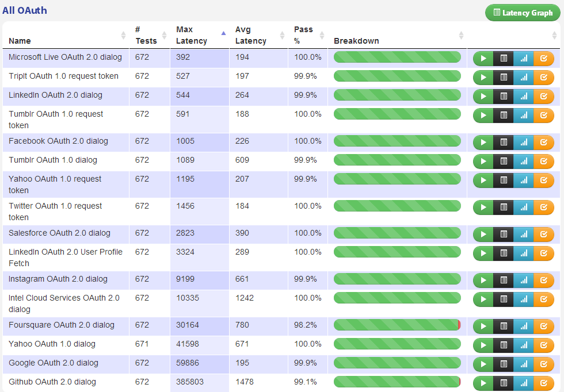Sort by Pass % column header
Viewport: 564px width, 392px height.
308,35
